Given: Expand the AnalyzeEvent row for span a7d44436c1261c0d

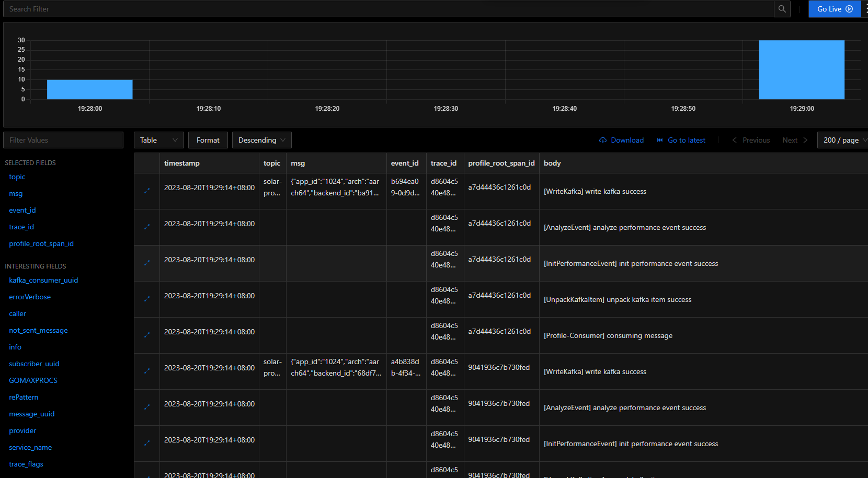Looking at the screenshot, I should 147,227.
